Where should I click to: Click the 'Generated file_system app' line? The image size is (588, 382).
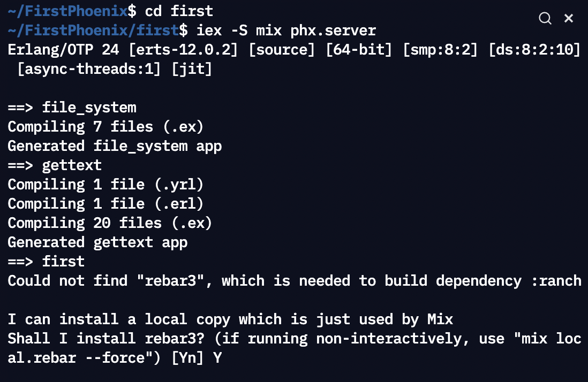click(115, 146)
